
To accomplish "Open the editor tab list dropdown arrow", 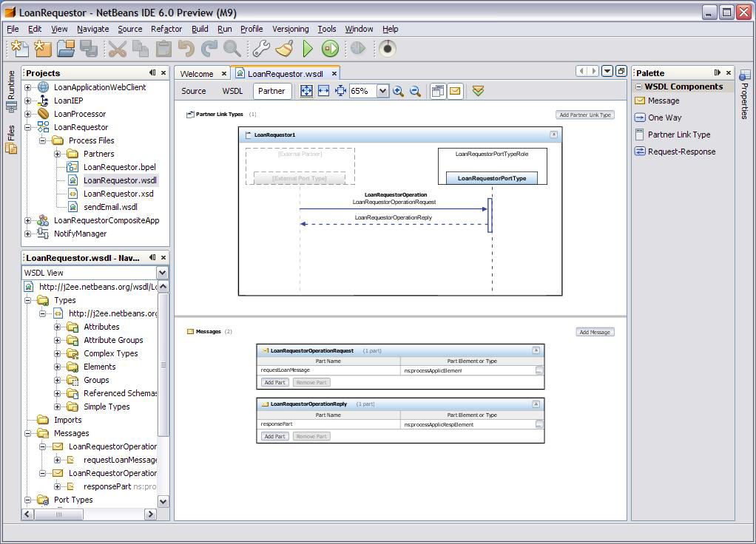I will pyautogui.click(x=607, y=71).
